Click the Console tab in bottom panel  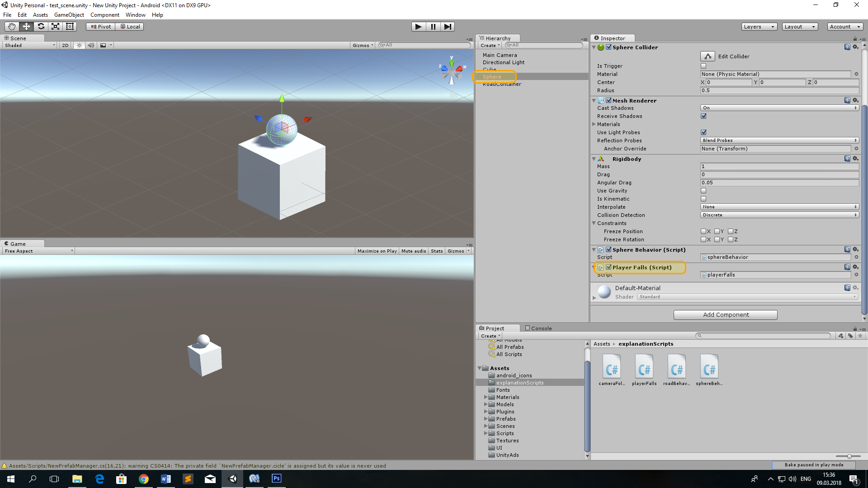click(x=538, y=328)
